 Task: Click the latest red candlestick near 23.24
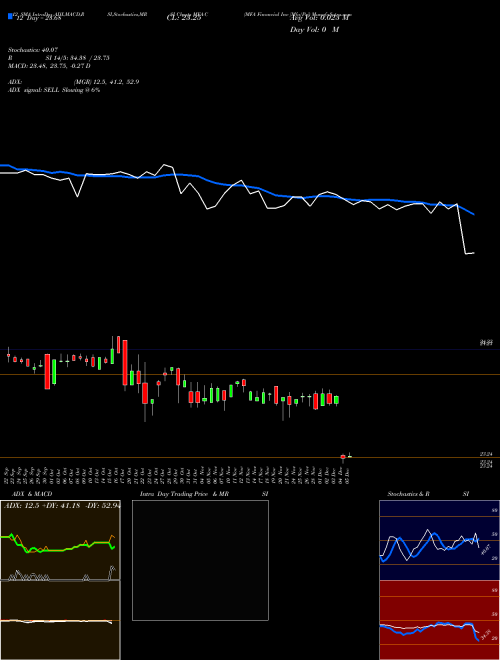coord(343,457)
